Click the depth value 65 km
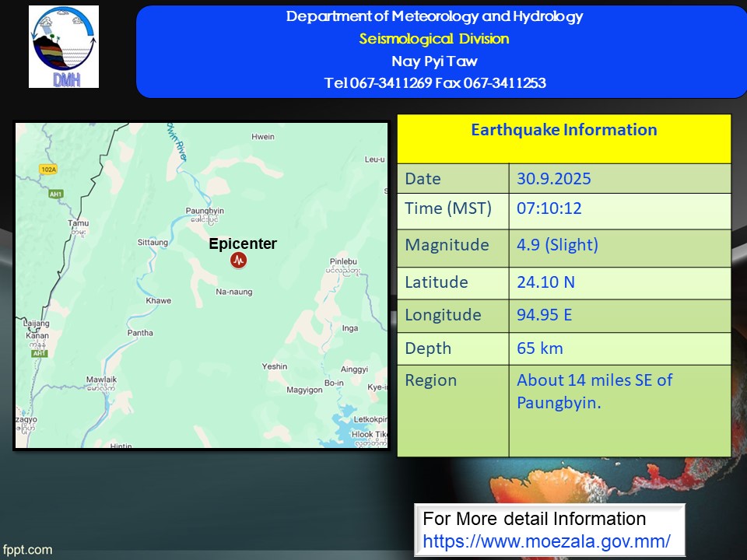The height and width of the screenshot is (560, 747). [539, 348]
